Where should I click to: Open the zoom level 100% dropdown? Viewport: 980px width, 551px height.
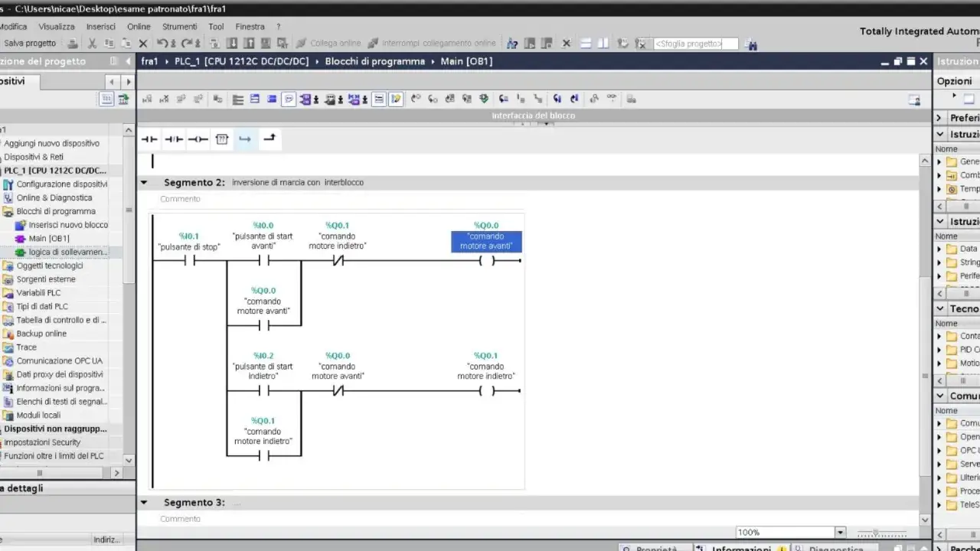pyautogui.click(x=840, y=533)
